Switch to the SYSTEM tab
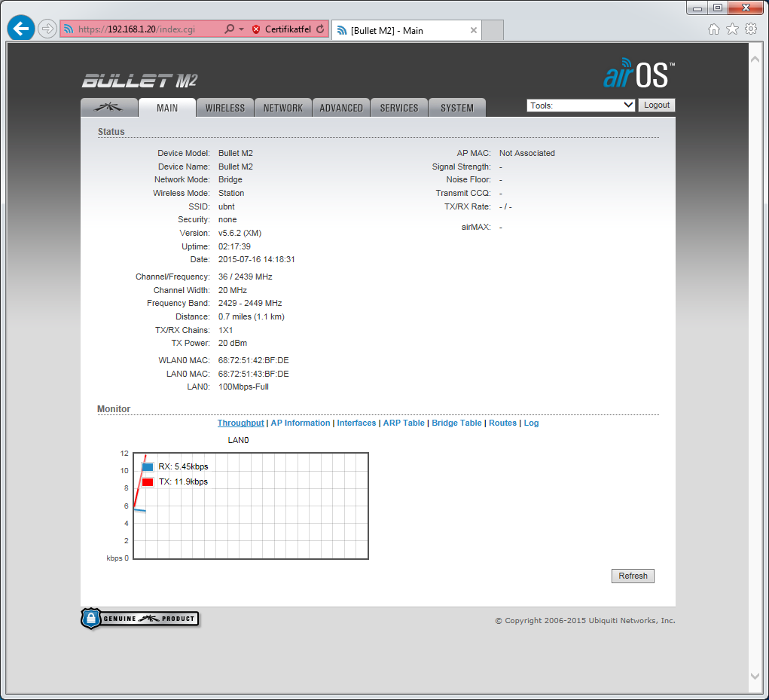Screen dimensions: 769x700 pyautogui.click(x=457, y=108)
